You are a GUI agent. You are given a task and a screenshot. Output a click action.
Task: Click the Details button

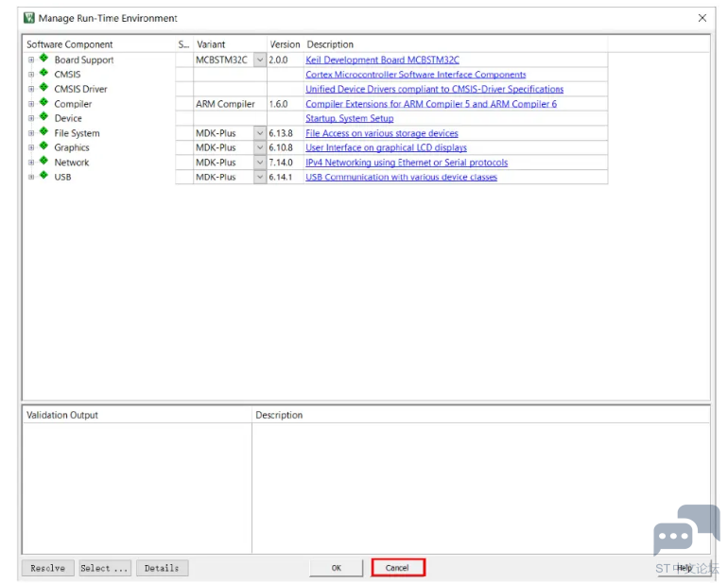162,568
